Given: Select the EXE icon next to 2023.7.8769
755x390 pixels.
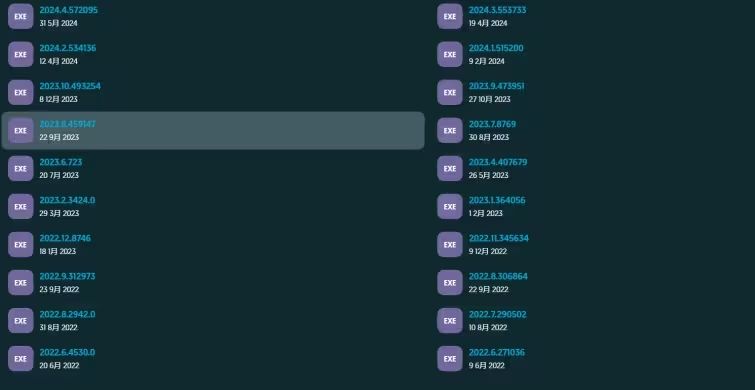Looking at the screenshot, I should [x=450, y=130].
